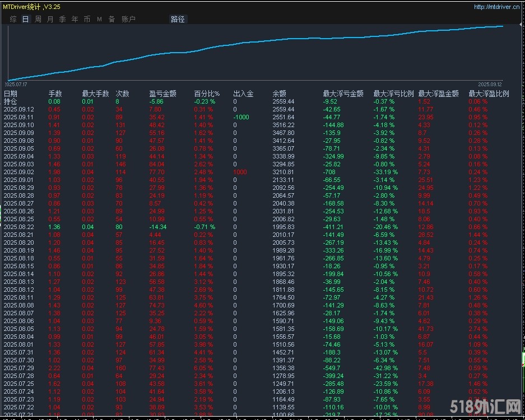Open the http://mtdriver.cn link
Image resolution: width=525 pixels, height=420 pixels.
(x=496, y=7)
